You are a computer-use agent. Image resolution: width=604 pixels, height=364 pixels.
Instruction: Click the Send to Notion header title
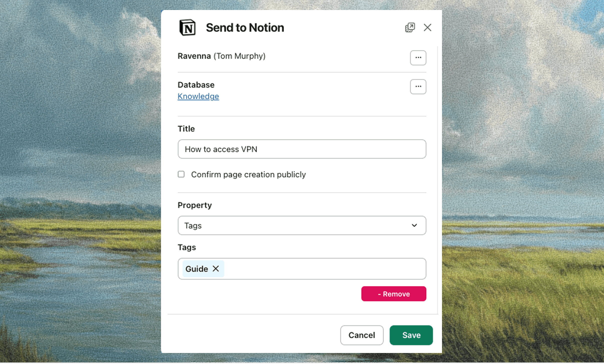click(x=244, y=27)
